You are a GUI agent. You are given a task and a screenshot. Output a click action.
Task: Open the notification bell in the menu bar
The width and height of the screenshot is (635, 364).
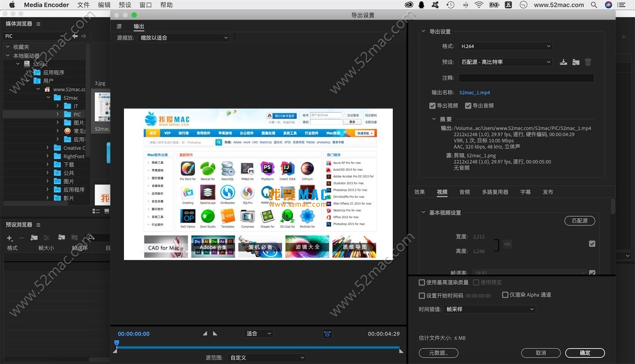pyautogui.click(x=421, y=5)
